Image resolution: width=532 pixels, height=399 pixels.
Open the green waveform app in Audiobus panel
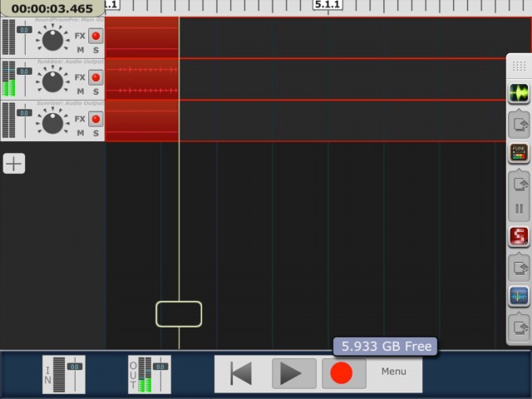[x=519, y=93]
